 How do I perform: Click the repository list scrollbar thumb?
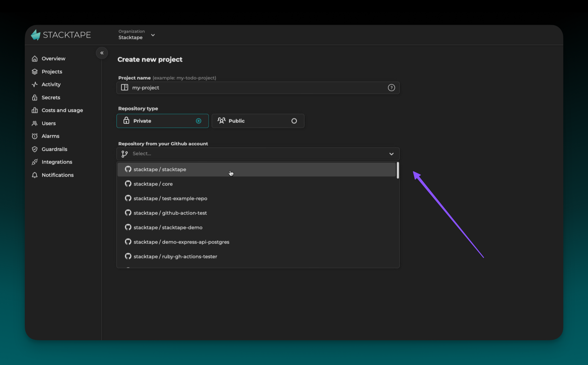398,170
